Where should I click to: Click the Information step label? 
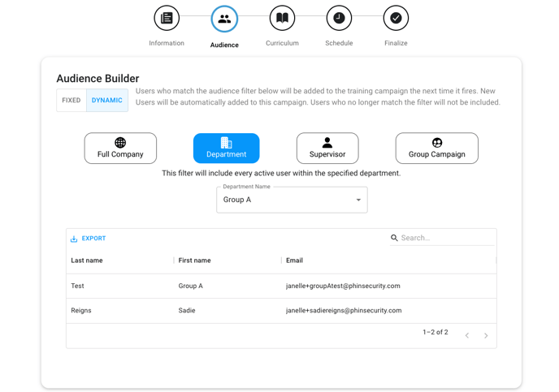point(167,43)
